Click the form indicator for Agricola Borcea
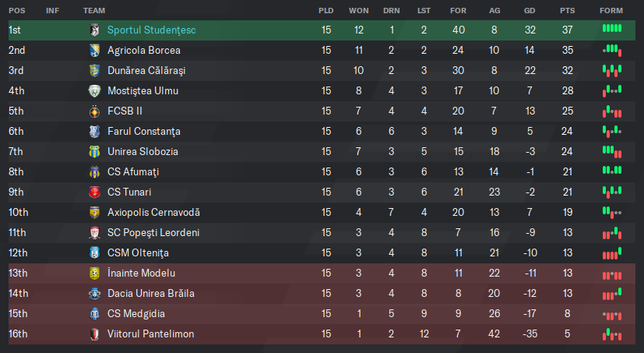 [x=612, y=50]
